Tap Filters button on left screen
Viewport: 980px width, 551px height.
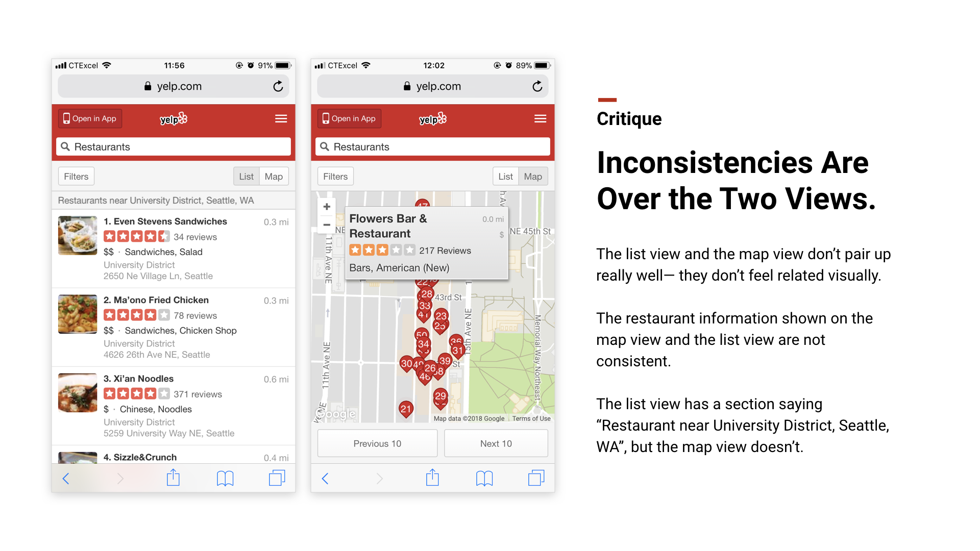pos(76,176)
